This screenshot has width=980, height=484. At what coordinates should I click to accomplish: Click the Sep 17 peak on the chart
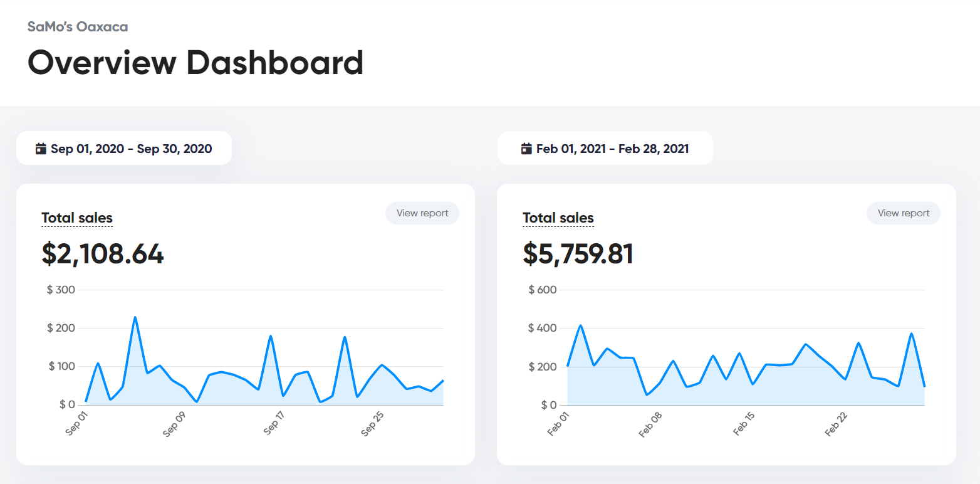(270, 336)
